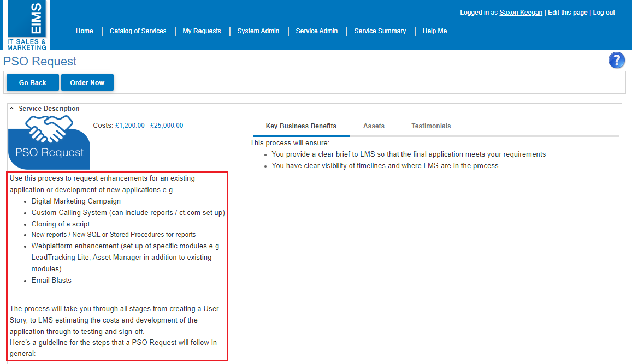Switch to the Assets tab
The height and width of the screenshot is (364, 632).
(x=374, y=126)
